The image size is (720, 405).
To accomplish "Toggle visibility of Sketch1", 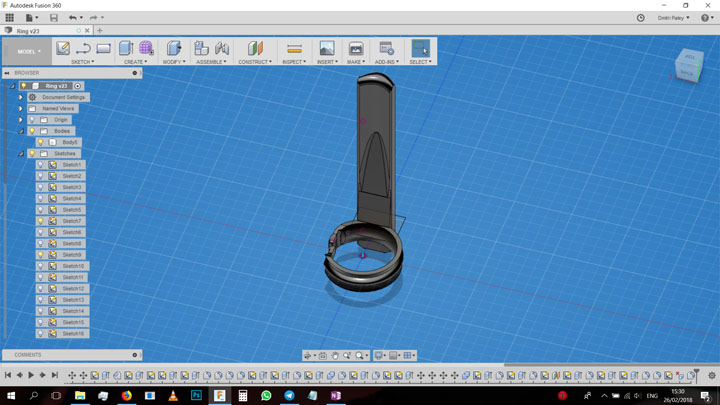I will click(40, 165).
